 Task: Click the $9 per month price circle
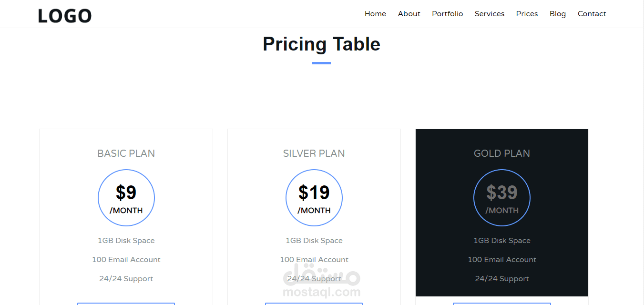(x=126, y=198)
